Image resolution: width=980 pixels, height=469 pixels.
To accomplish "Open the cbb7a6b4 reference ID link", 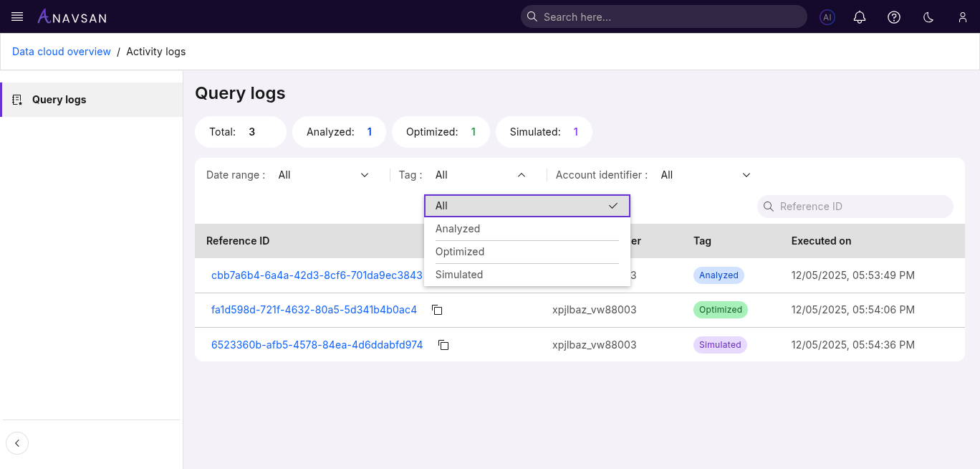I will pyautogui.click(x=316, y=275).
